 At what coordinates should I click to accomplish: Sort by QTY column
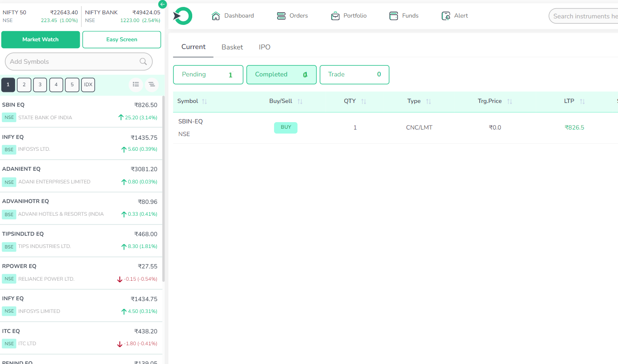[x=355, y=101]
